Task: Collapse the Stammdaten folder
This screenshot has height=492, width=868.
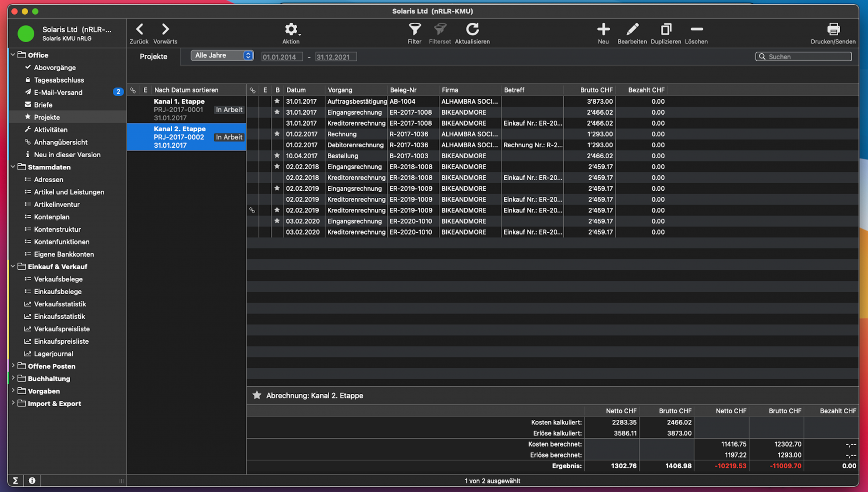Action: [13, 167]
